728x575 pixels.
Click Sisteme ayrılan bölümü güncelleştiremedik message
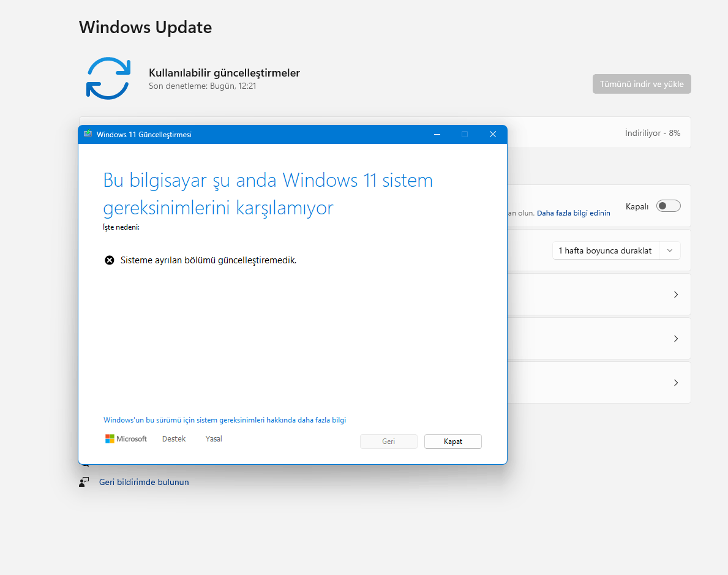click(208, 260)
